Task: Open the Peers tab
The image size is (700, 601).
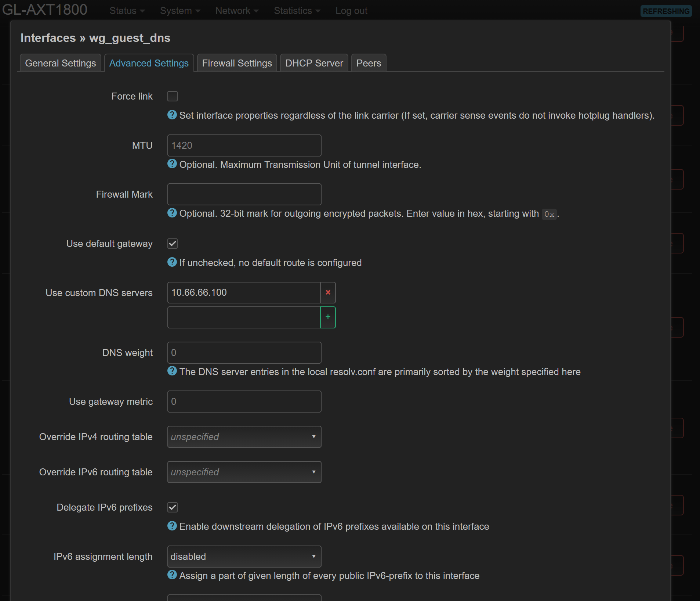Action: [x=369, y=63]
